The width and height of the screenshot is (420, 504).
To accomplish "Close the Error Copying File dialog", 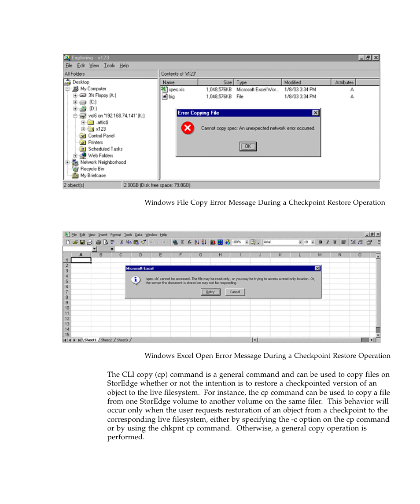I will point(316,113).
